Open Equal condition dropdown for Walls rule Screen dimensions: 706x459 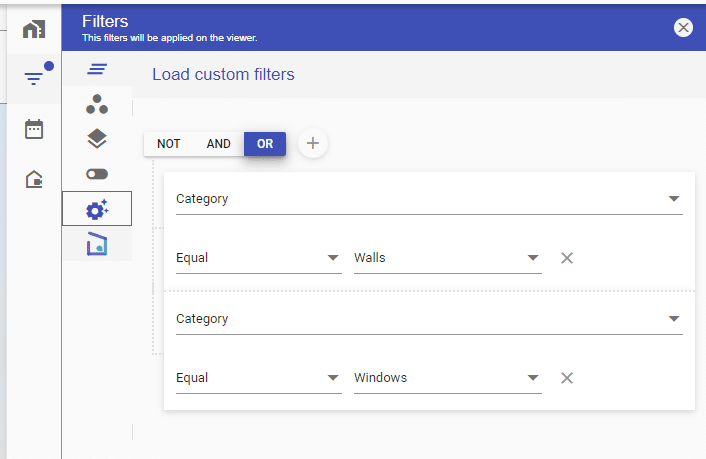pos(258,258)
